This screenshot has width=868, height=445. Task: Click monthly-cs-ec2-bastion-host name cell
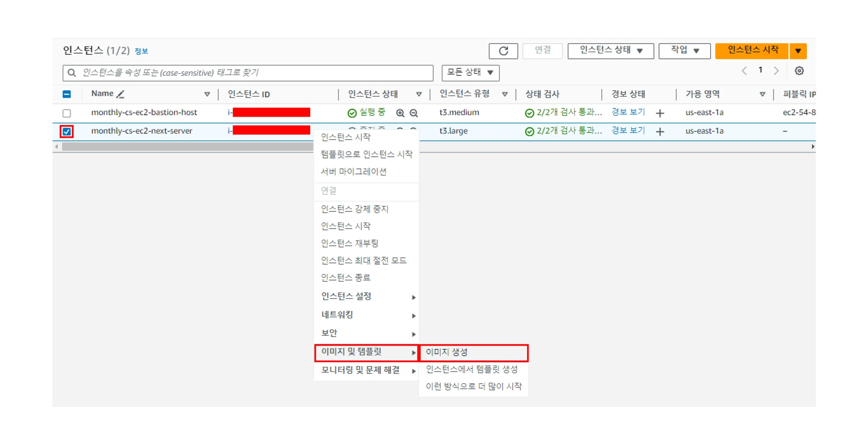[144, 112]
